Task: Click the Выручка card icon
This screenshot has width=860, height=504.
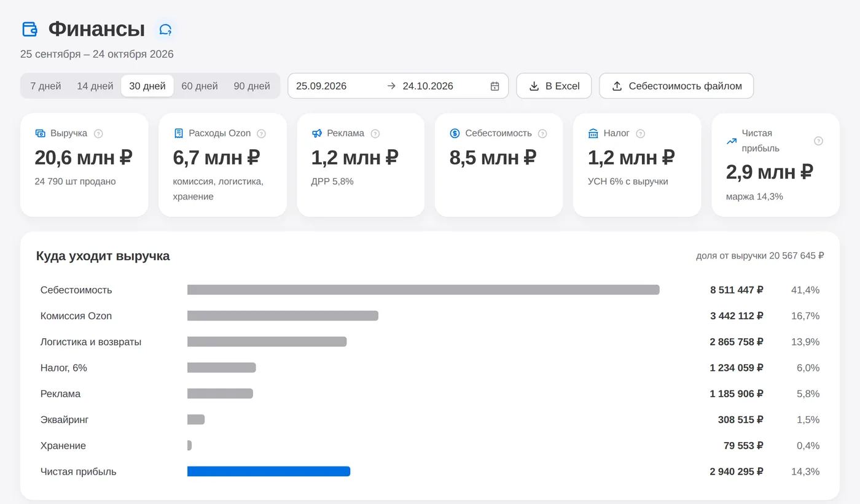Action: 40,133
